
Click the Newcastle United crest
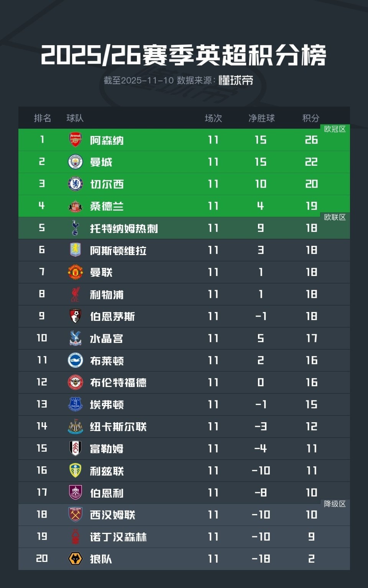(x=76, y=426)
